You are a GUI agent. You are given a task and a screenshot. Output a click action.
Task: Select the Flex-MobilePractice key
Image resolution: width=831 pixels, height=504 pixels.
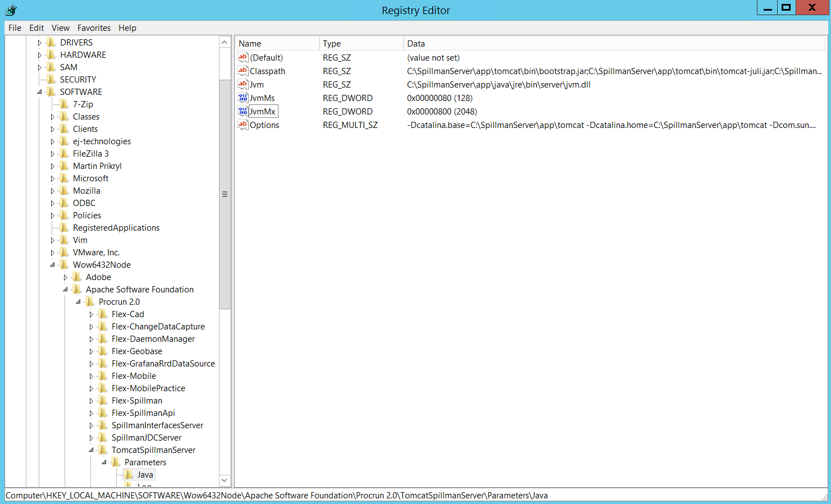pos(148,388)
